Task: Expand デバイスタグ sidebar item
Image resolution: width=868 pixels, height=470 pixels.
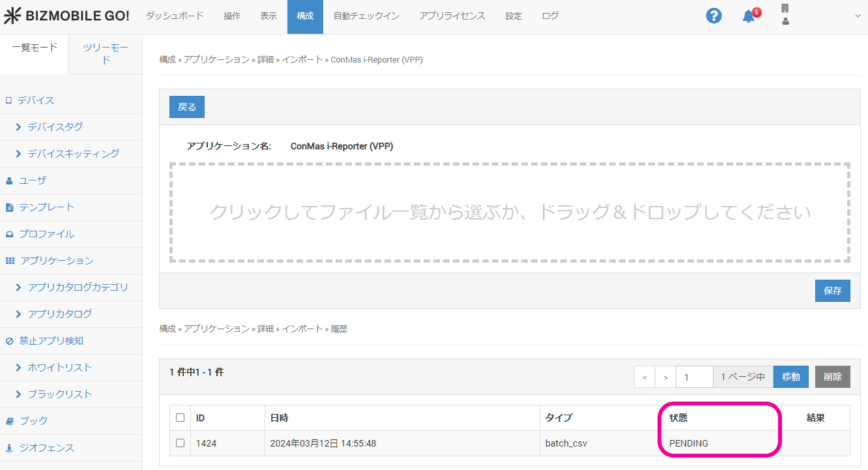Action: tap(55, 127)
